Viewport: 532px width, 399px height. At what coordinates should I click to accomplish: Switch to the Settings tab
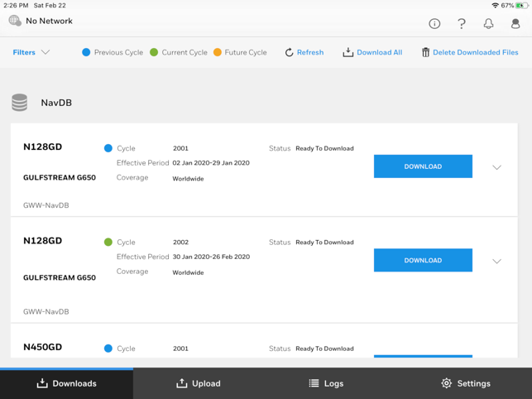click(466, 383)
